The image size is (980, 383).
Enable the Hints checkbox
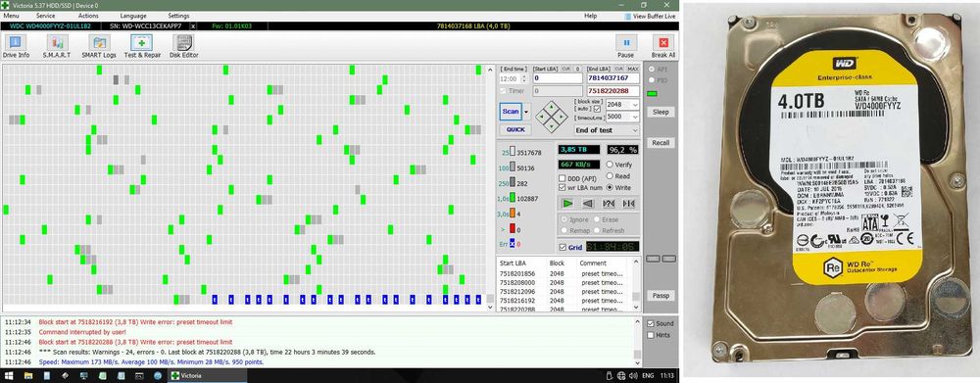(x=651, y=335)
